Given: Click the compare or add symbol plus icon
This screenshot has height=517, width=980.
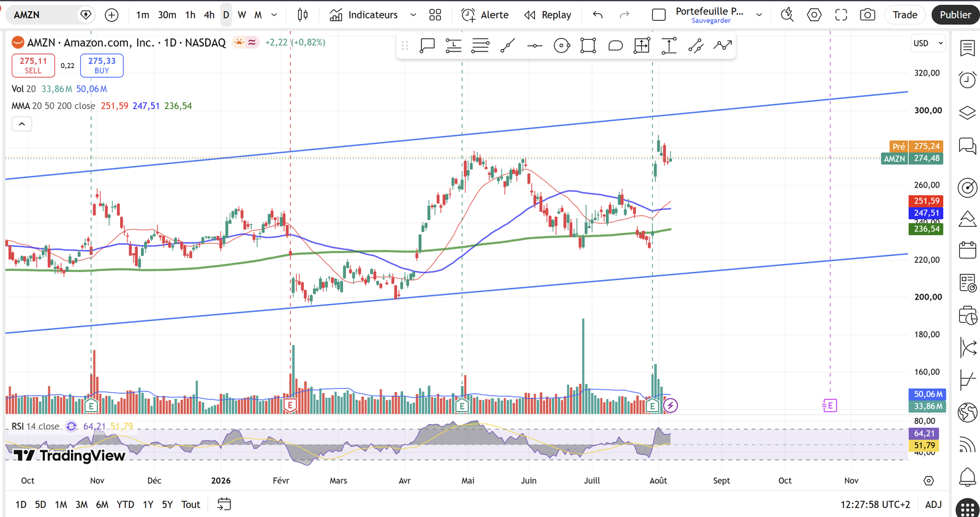Looking at the screenshot, I should click(111, 15).
